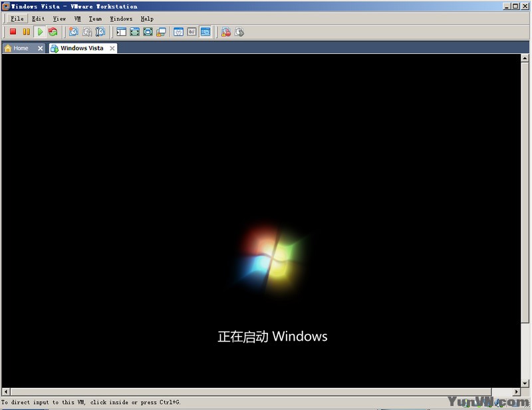Reset the virtual machine using the restart icon

(53, 32)
